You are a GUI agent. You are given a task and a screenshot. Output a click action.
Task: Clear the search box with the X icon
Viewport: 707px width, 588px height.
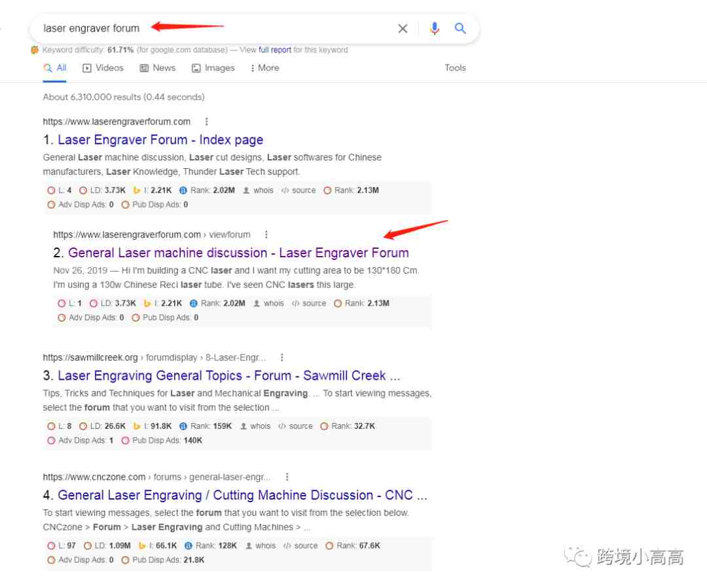(403, 28)
